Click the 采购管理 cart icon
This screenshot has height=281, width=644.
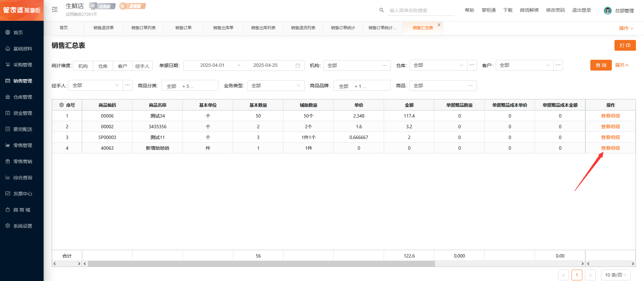click(x=8, y=64)
